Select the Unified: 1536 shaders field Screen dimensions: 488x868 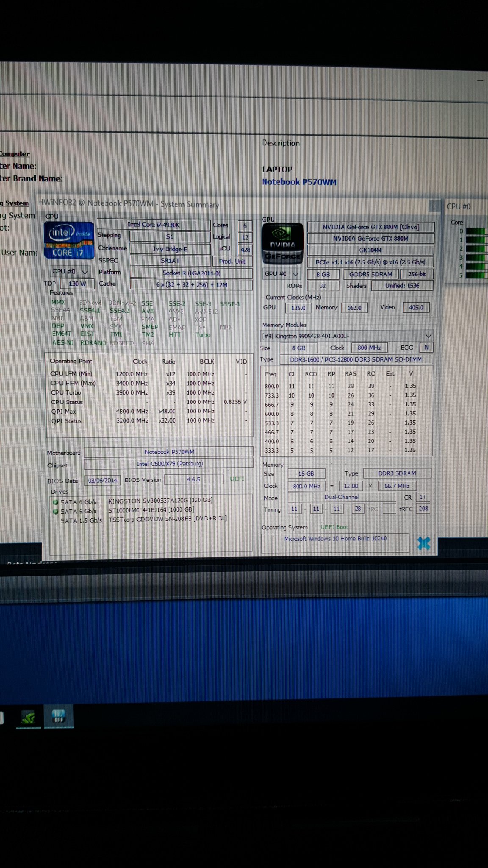(x=402, y=286)
